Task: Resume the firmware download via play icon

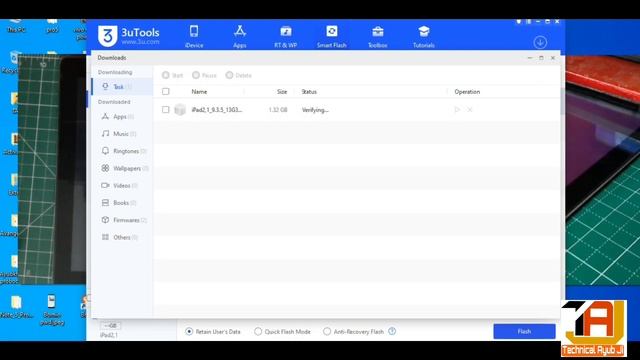Action: point(457,110)
